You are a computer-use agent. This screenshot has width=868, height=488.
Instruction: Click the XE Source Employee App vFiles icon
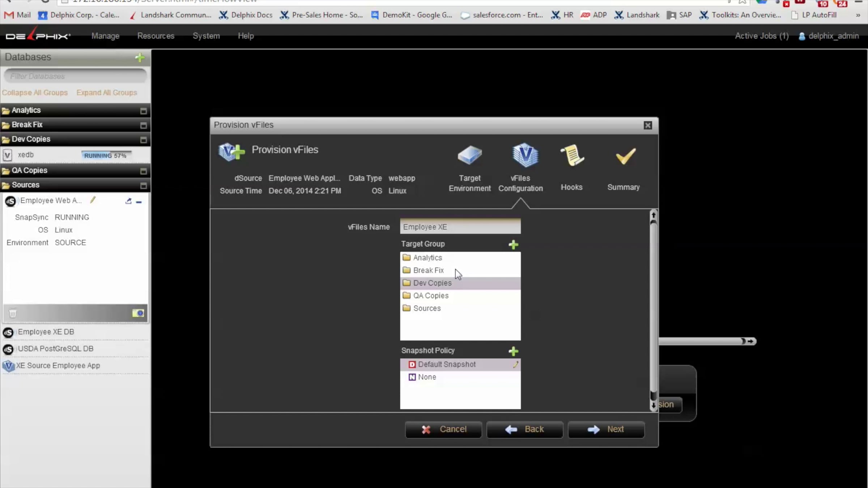pyautogui.click(x=8, y=366)
